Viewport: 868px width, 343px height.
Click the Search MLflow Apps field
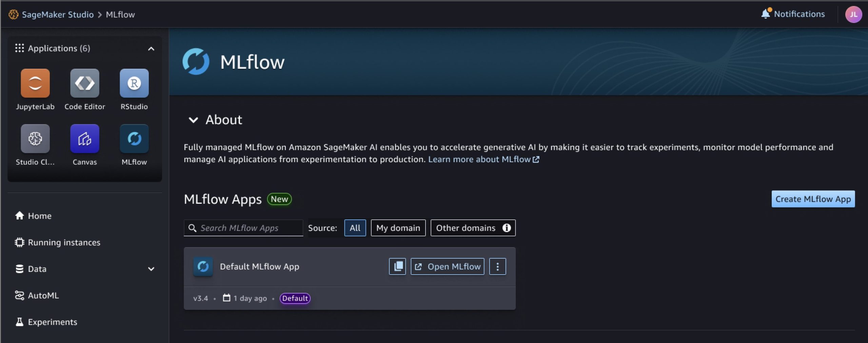pyautogui.click(x=243, y=228)
